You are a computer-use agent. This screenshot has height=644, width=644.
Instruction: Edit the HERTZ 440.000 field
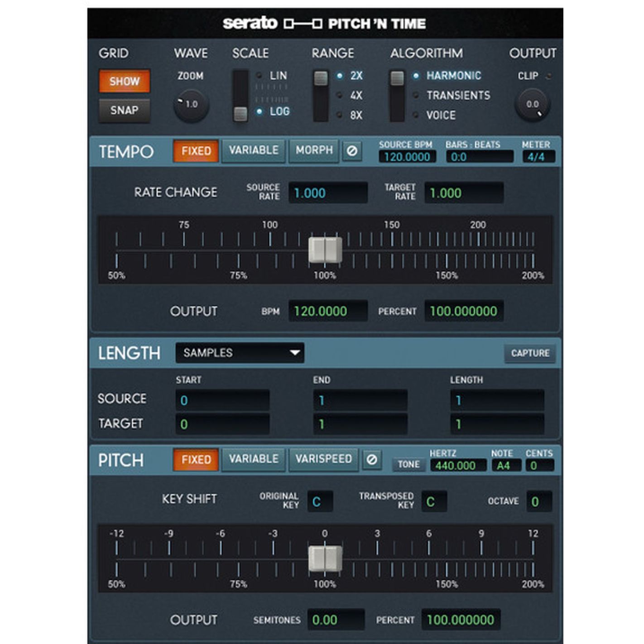(458, 466)
